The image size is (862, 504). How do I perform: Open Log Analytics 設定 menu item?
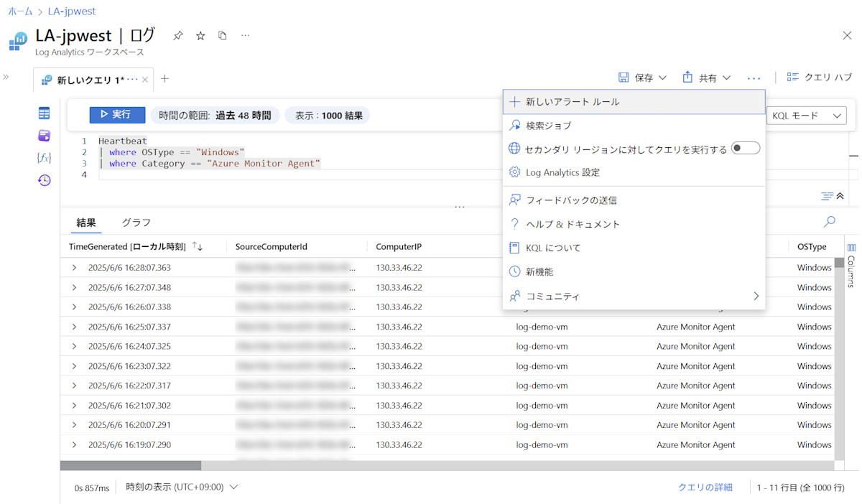(634, 172)
